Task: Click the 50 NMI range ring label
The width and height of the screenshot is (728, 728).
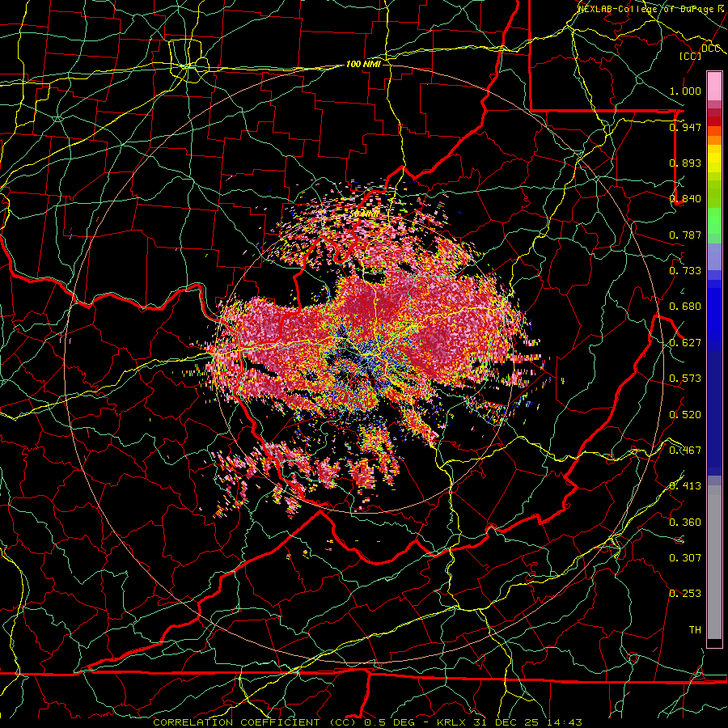Action: pyautogui.click(x=363, y=214)
